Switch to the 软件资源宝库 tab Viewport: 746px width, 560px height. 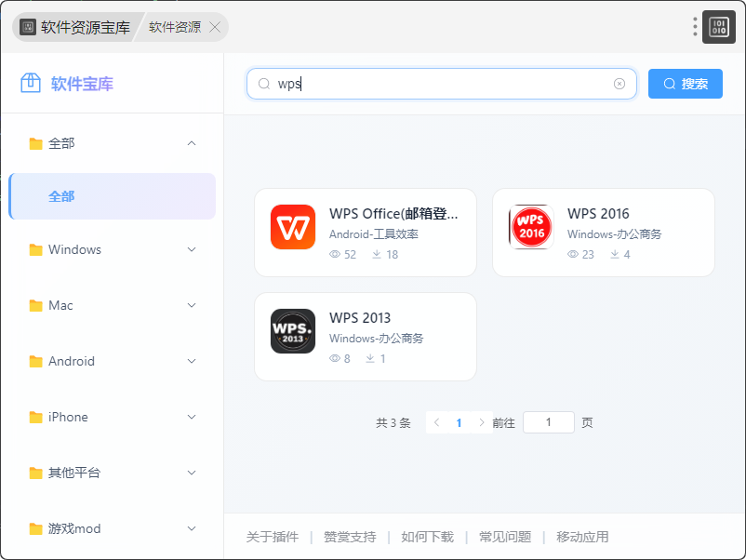tap(76, 27)
